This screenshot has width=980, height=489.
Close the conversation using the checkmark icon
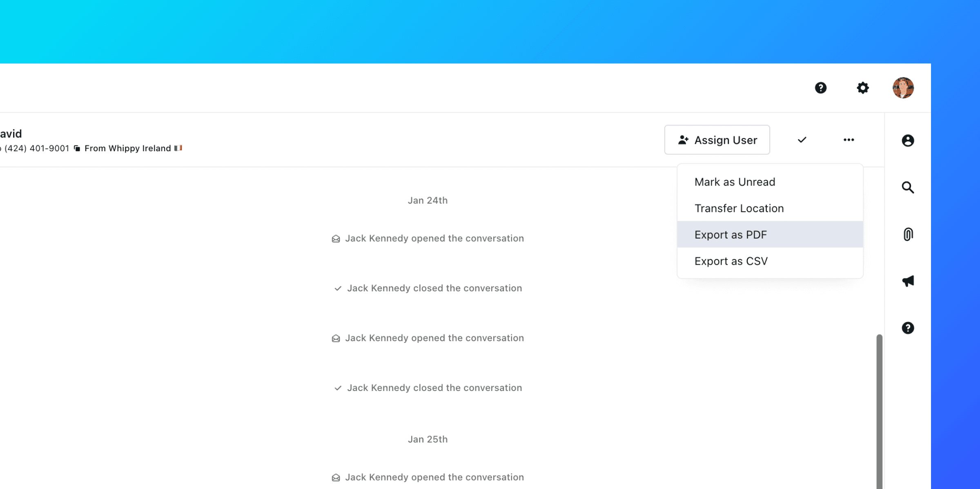point(802,139)
